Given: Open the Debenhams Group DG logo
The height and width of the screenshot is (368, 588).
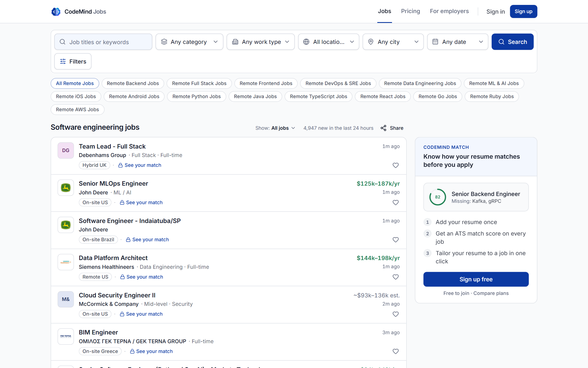Looking at the screenshot, I should [66, 150].
